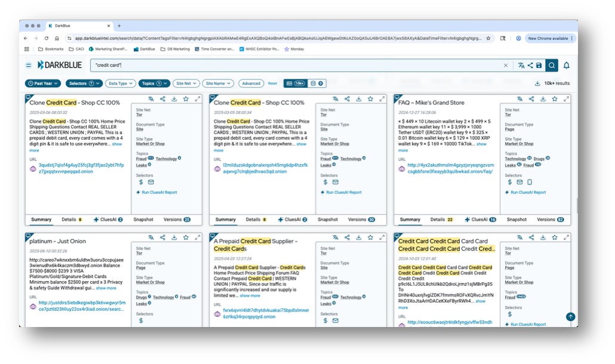Switch to the card view showing 10k+

[x=296, y=84]
